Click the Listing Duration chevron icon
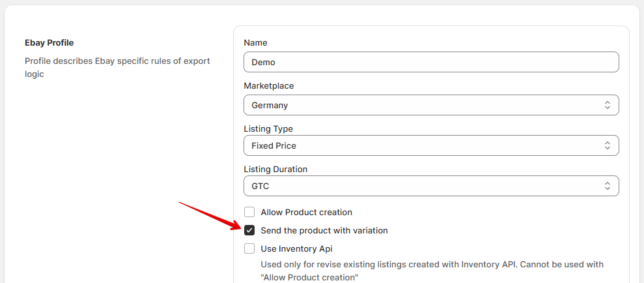This screenshot has height=283, width=644. 607,186
